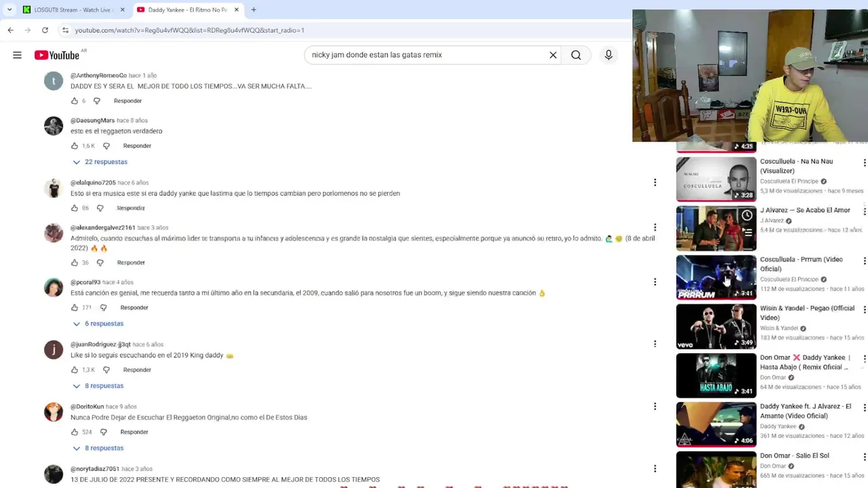Open the new tab plus button
This screenshot has height=488, width=868.
[x=254, y=9]
